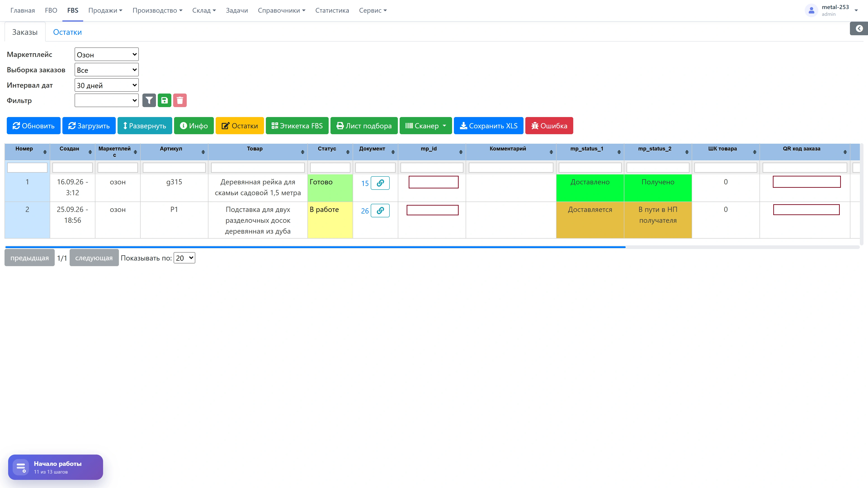Open document link 15

[365, 183]
